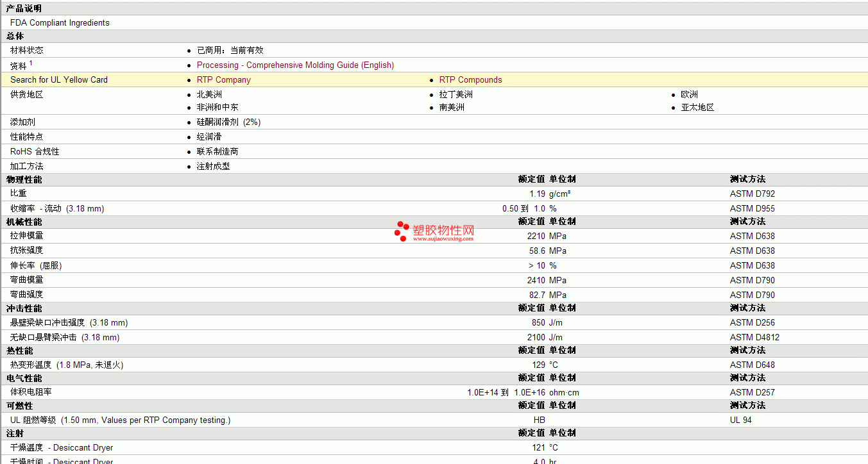Select ASTM D955 test method
The width and height of the screenshot is (868, 464).
pos(752,209)
